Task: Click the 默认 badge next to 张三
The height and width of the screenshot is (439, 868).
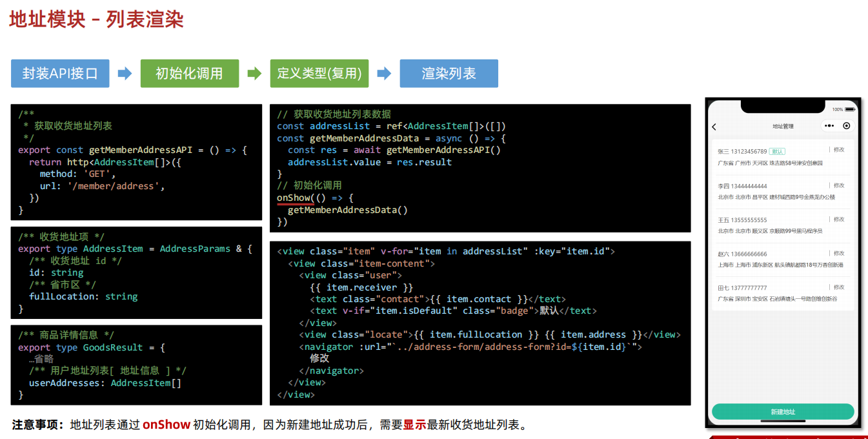Action: click(777, 152)
